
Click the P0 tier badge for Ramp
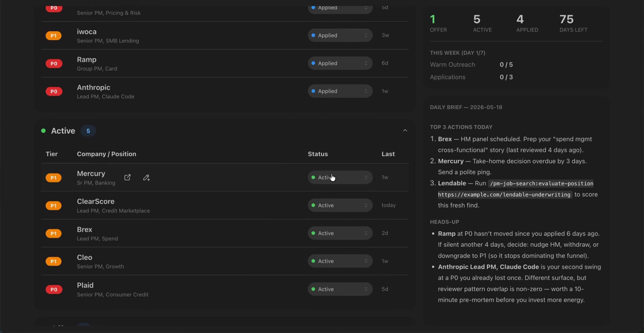54,63
